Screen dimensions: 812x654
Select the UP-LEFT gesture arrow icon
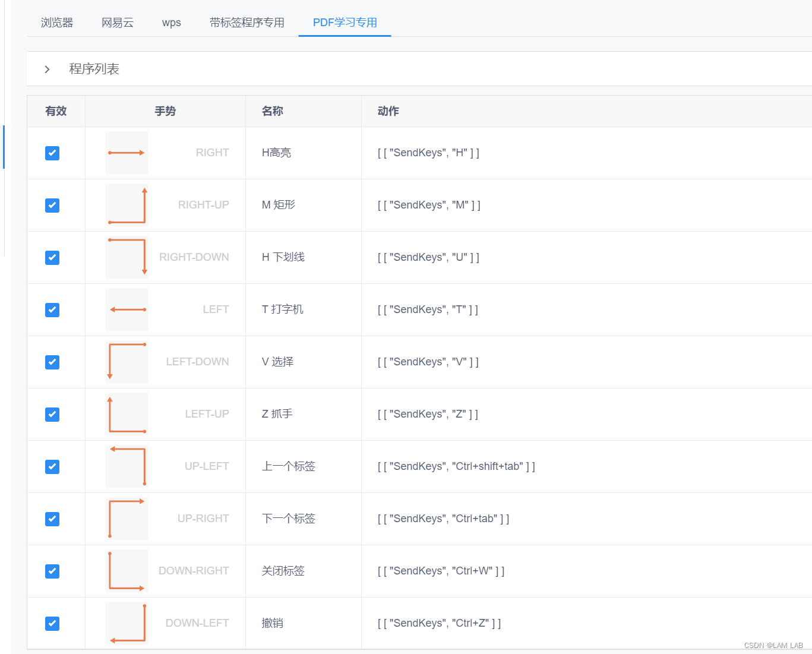pyautogui.click(x=127, y=466)
